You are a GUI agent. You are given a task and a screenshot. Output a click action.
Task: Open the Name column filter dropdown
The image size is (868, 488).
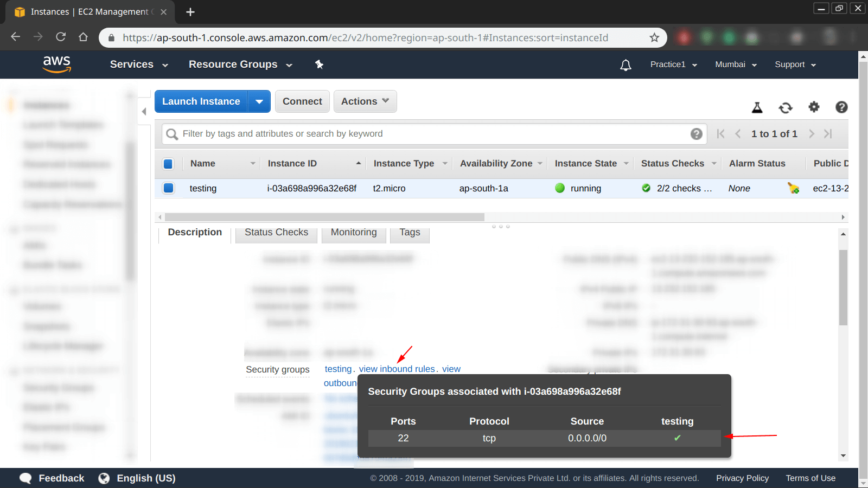point(253,164)
